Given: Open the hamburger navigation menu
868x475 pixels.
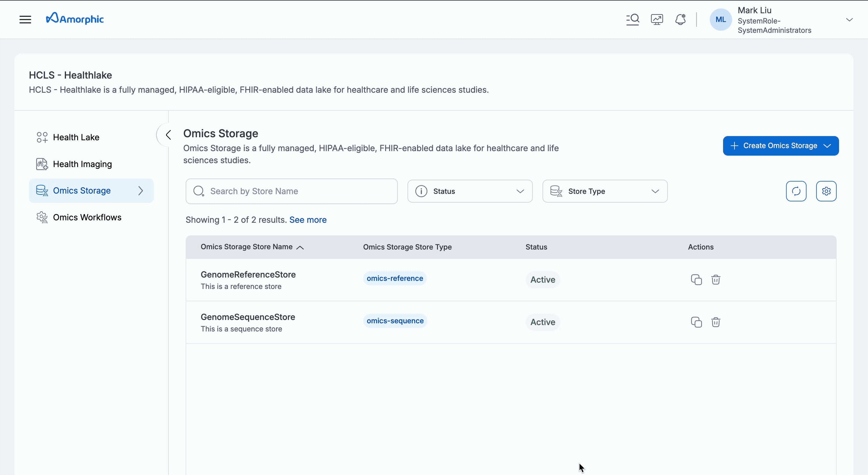Looking at the screenshot, I should [x=25, y=19].
